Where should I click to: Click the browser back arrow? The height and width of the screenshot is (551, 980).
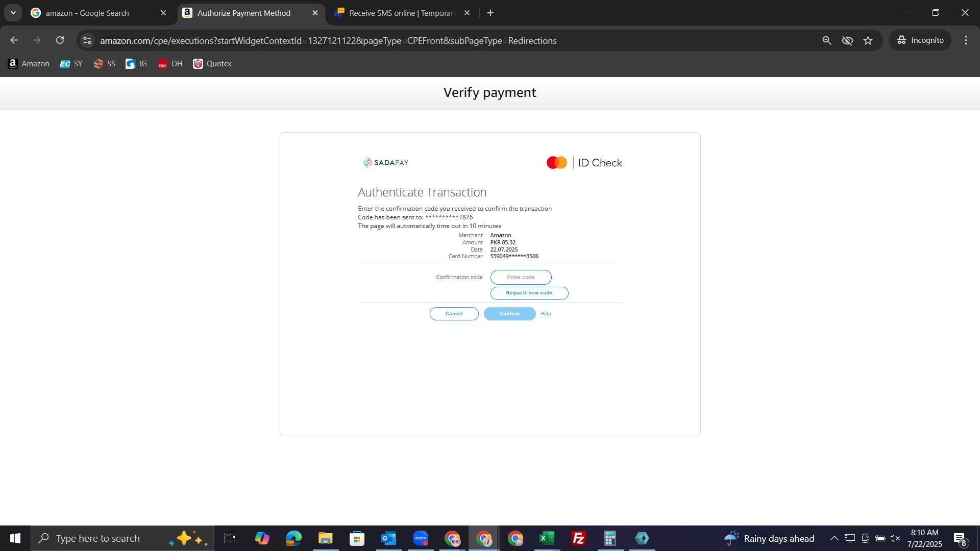[14, 40]
